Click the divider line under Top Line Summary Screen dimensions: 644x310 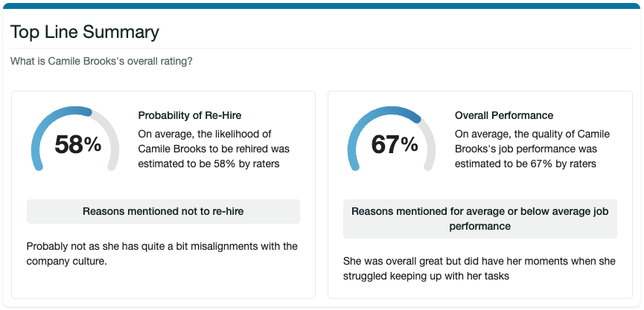tap(322, 48)
